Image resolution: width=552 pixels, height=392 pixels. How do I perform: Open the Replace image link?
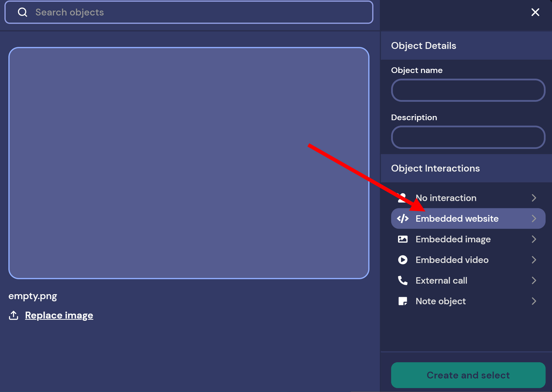click(x=59, y=315)
